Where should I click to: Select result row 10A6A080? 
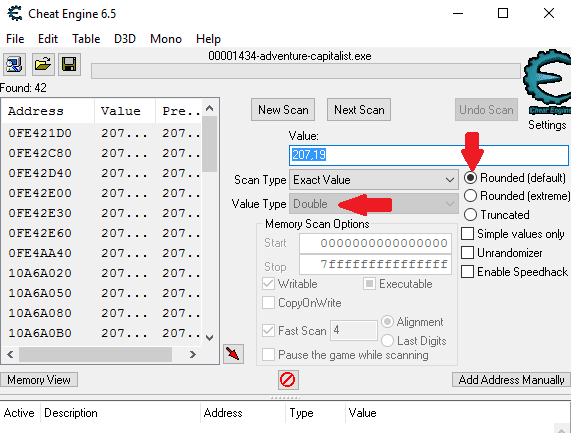(102, 314)
